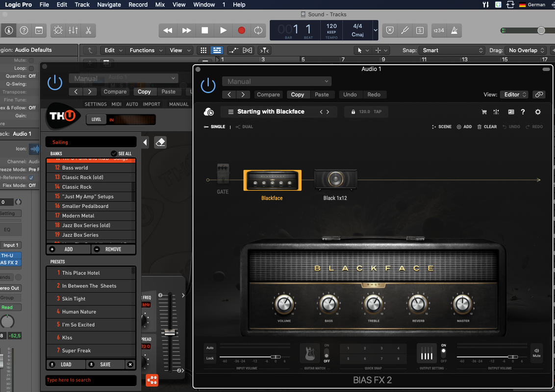The width and height of the screenshot is (555, 392).
Task: Switch to DUAL signal path
Action: point(244,126)
